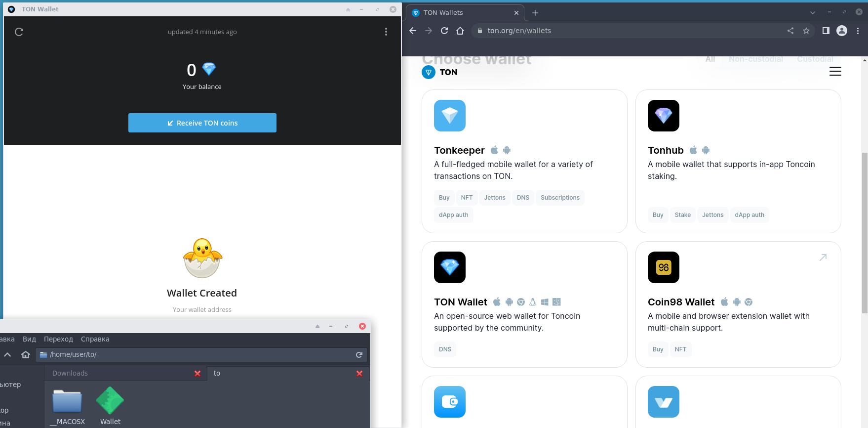Open a new browser tab
The image size is (868, 428).
535,13
